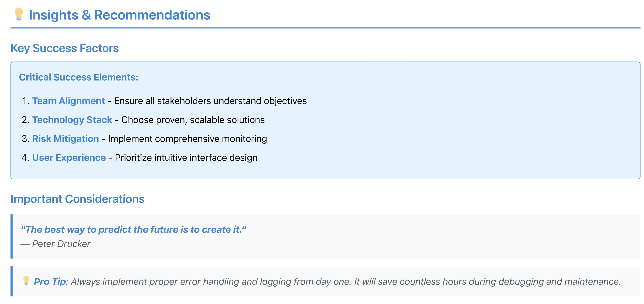Select the Key Success Factors heading

click(x=64, y=48)
